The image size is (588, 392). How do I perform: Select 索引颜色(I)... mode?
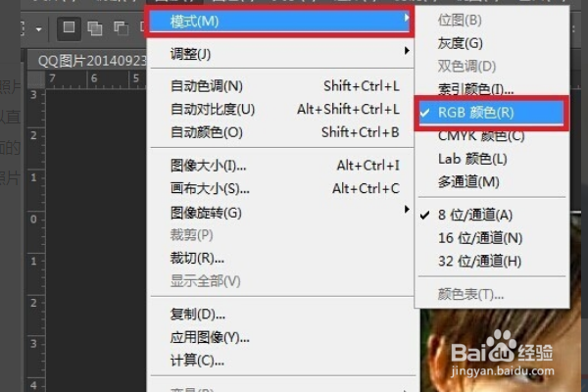[492, 89]
